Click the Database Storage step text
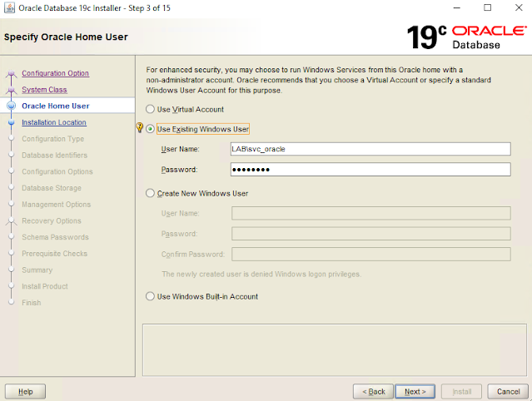532x401 pixels. coord(52,188)
